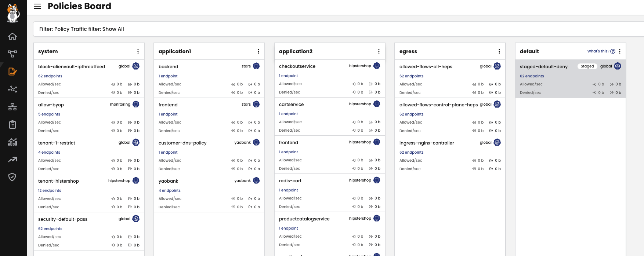The height and width of the screenshot is (256, 644).
Task: Click Kubernetes icon on allowed-flows-all-heps
Action: [497, 66]
